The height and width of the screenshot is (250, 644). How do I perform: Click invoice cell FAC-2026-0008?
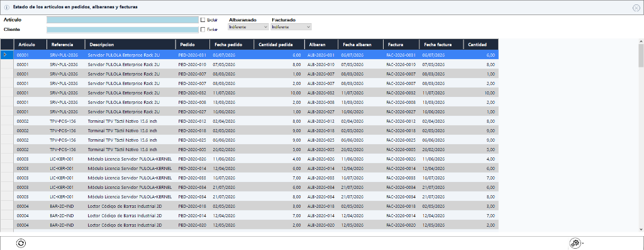401,102
